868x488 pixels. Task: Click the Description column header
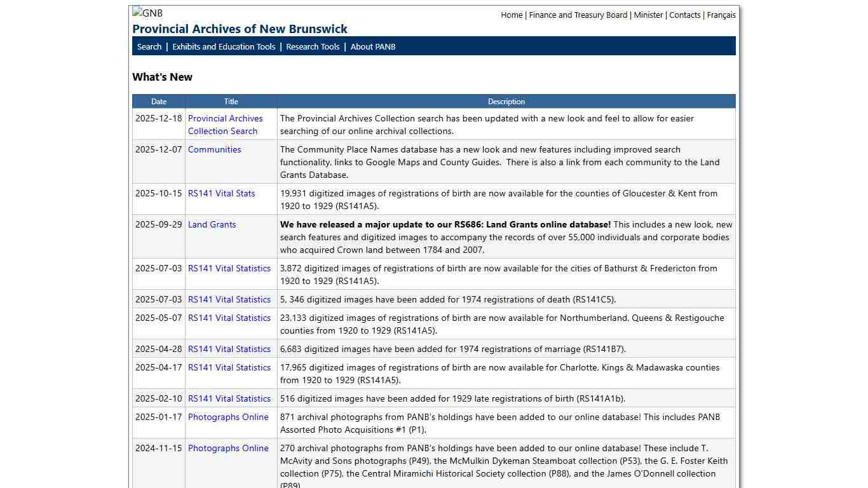(x=506, y=102)
